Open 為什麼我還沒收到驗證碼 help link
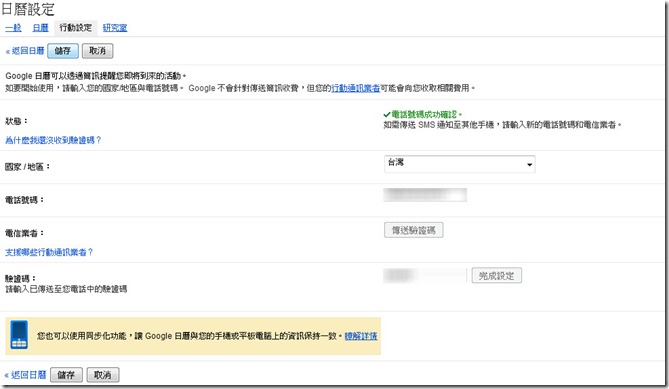669x389 pixels. (53, 140)
